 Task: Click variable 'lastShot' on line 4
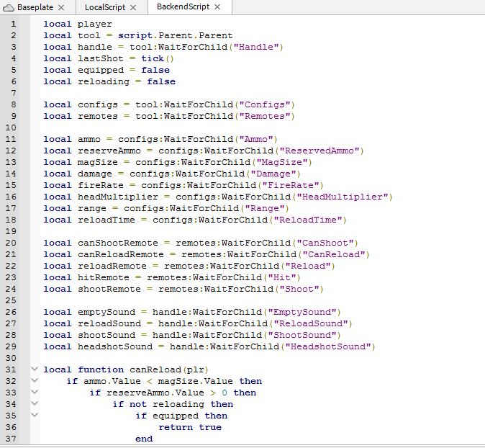[101, 58]
